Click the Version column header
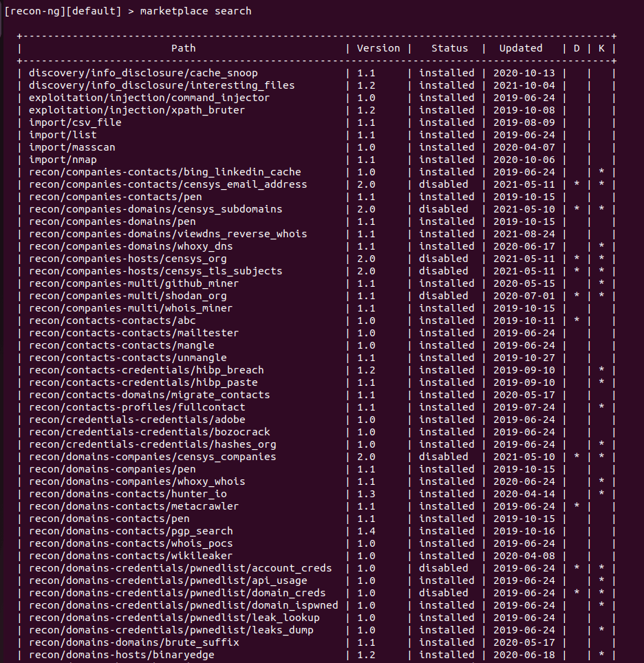The height and width of the screenshot is (663, 644). tap(378, 48)
